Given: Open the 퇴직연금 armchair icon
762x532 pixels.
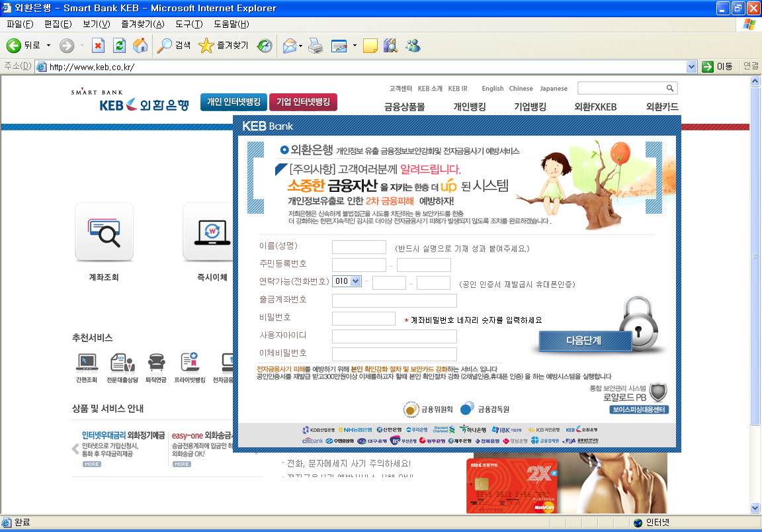Looking at the screenshot, I should [x=156, y=363].
